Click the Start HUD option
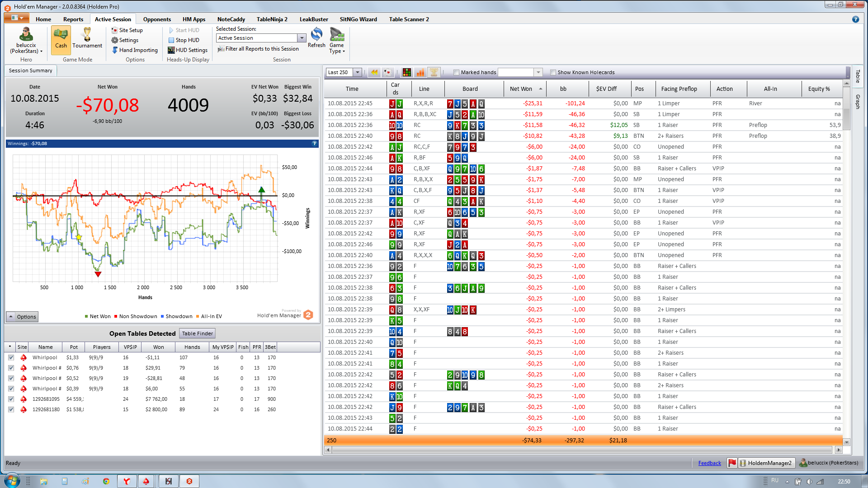The width and height of the screenshot is (868, 488). [x=184, y=30]
